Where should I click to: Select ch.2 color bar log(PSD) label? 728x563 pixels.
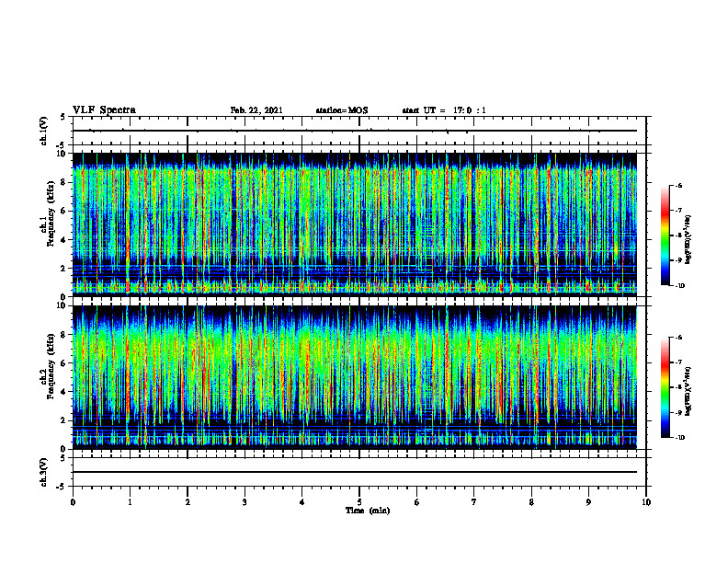click(x=688, y=391)
